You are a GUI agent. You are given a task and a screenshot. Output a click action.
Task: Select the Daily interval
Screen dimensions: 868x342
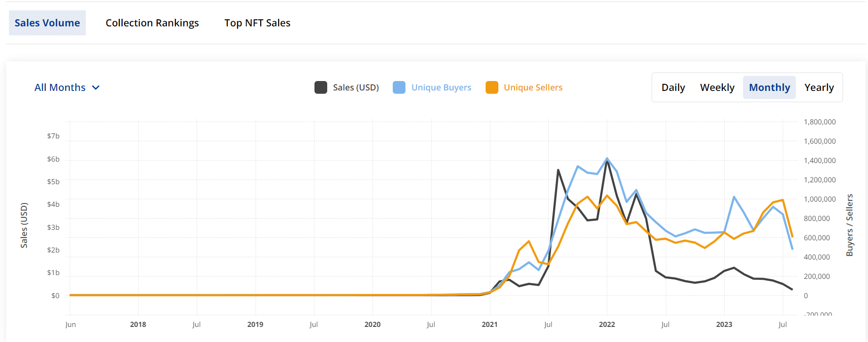pyautogui.click(x=673, y=88)
